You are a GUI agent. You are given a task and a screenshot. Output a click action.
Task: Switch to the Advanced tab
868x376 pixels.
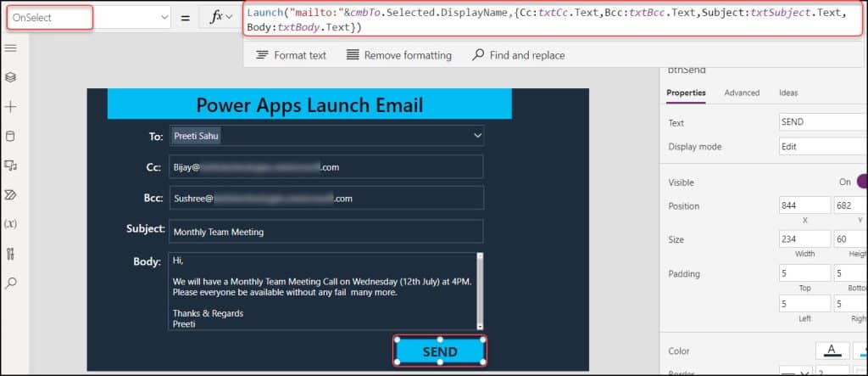point(742,93)
